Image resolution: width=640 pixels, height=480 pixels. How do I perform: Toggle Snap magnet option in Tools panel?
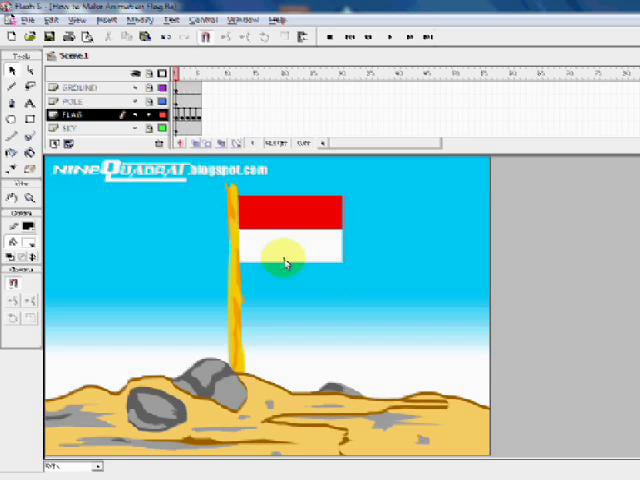pyautogui.click(x=13, y=284)
